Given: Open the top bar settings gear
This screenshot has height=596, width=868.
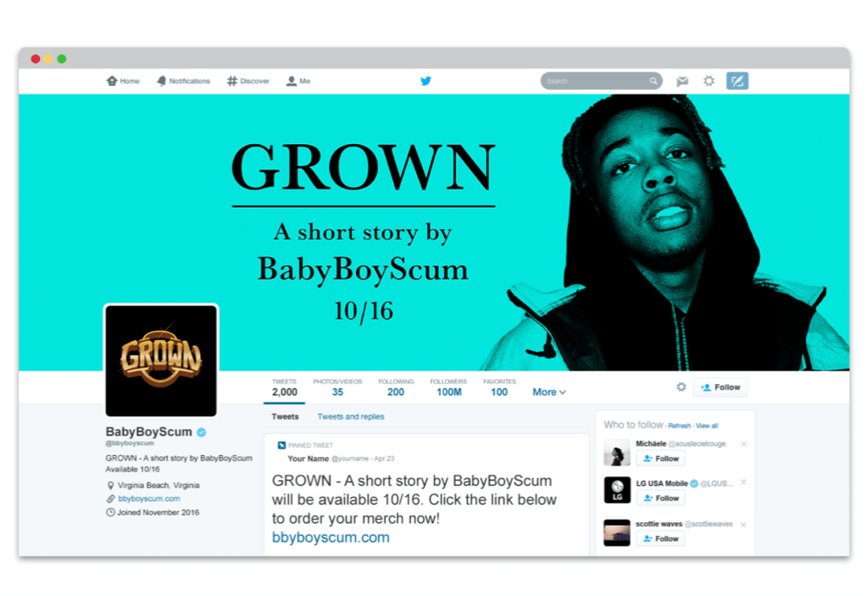Looking at the screenshot, I should [709, 81].
